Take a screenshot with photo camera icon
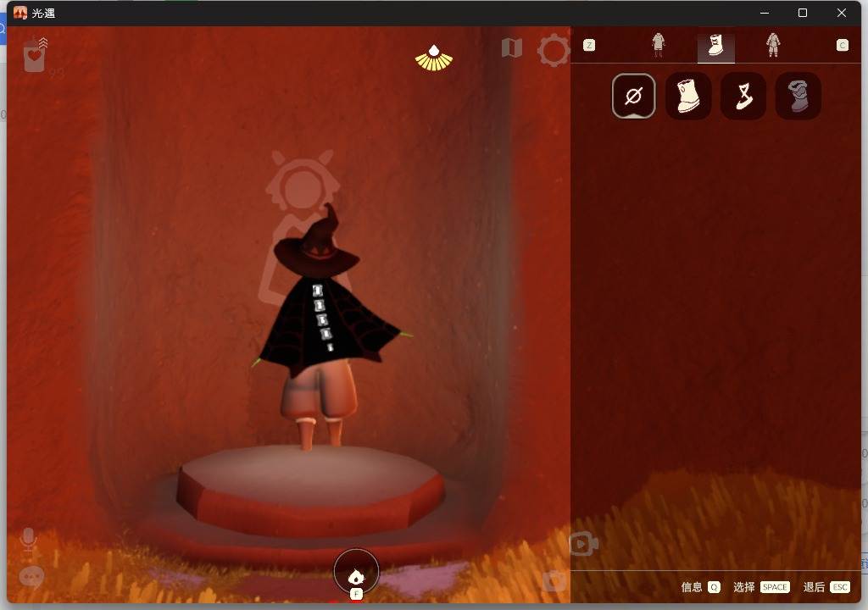The height and width of the screenshot is (610, 868). 554,580
